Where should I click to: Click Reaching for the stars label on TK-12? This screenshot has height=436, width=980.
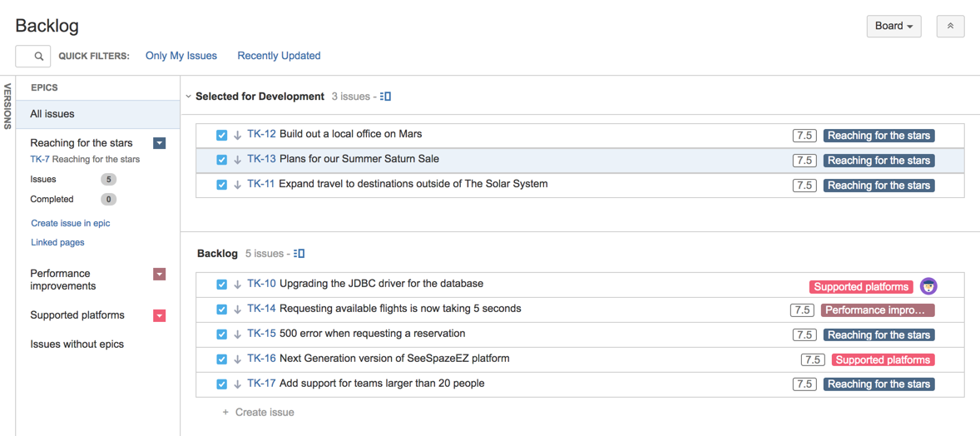879,136
